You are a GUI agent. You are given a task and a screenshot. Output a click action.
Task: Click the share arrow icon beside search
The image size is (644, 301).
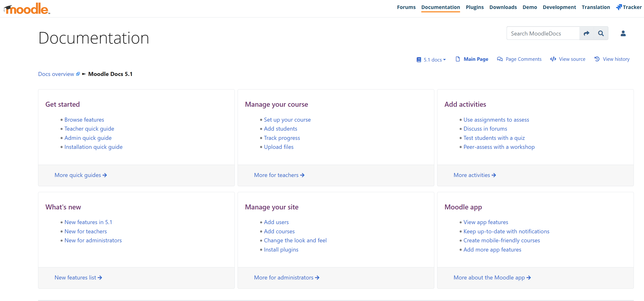587,33
